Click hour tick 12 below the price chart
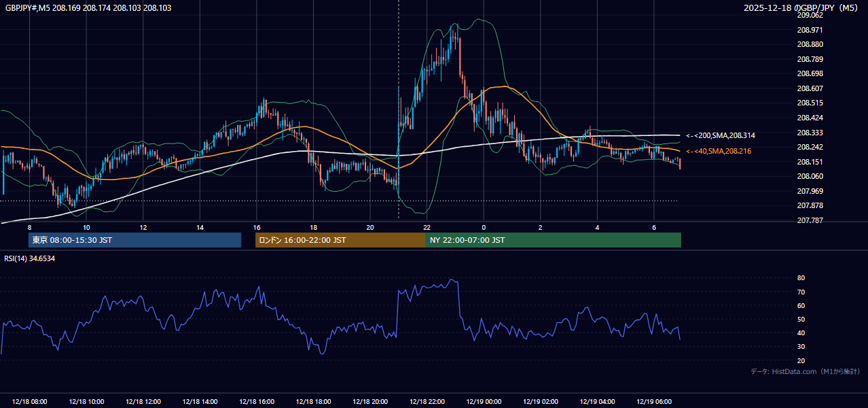This screenshot has width=868, height=408. tap(143, 227)
